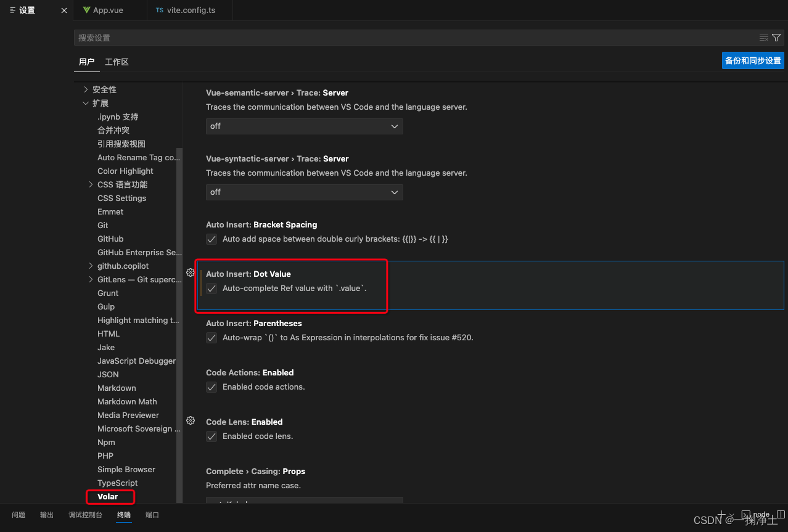Open the terminal launch profile chevron
This screenshot has height=532, width=788.
[731, 515]
